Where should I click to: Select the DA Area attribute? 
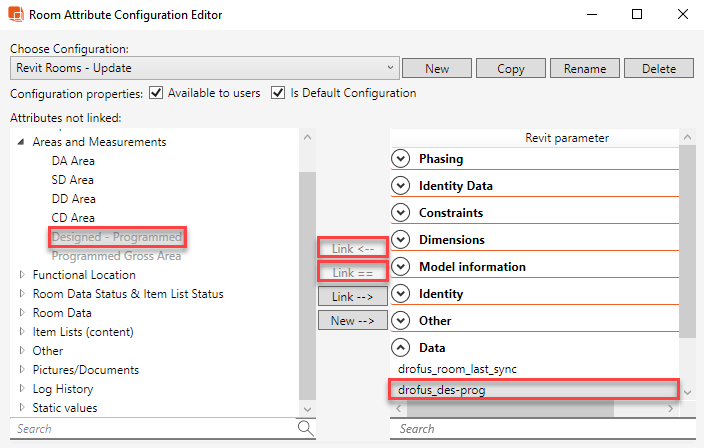click(73, 161)
